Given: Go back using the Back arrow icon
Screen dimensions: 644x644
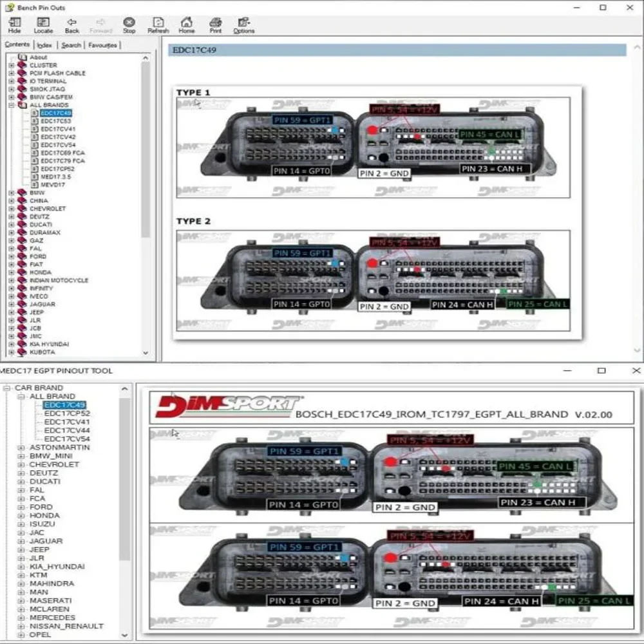Looking at the screenshot, I should pos(72,26).
